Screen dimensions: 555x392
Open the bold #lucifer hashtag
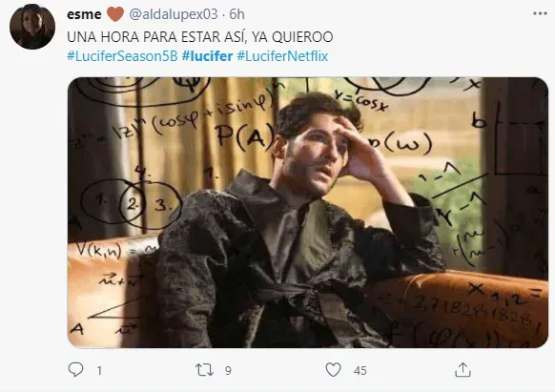click(x=207, y=56)
